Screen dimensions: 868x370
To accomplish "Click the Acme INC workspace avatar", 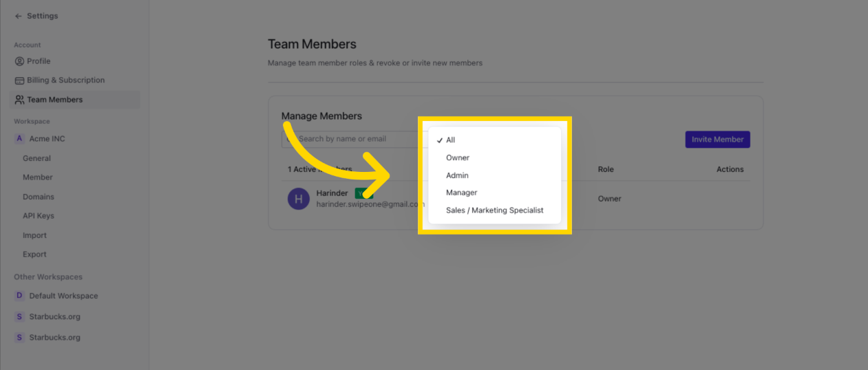I will pyautogui.click(x=19, y=139).
